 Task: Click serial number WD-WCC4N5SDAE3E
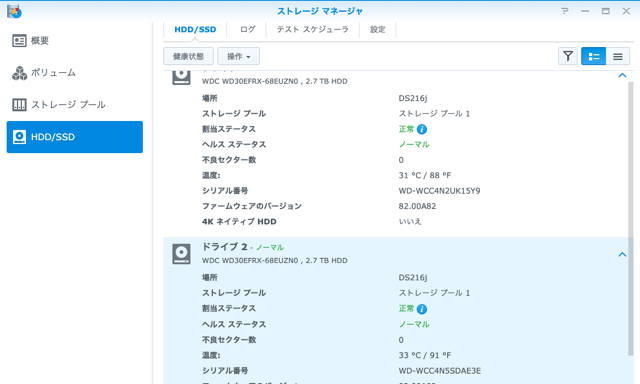coord(440,371)
